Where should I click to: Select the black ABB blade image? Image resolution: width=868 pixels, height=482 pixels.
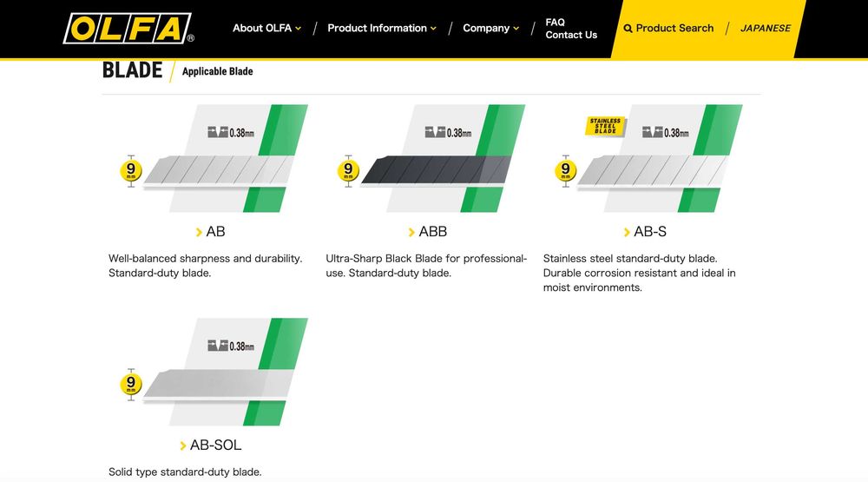pos(431,158)
